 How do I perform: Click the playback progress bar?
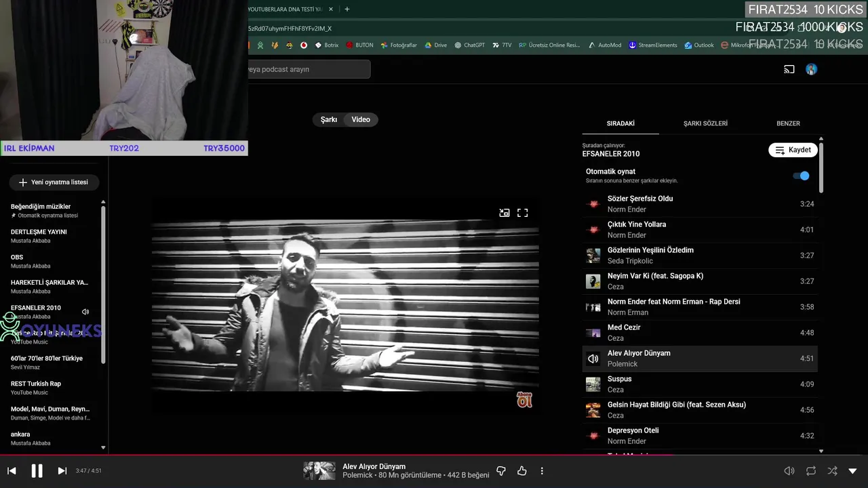click(x=434, y=455)
